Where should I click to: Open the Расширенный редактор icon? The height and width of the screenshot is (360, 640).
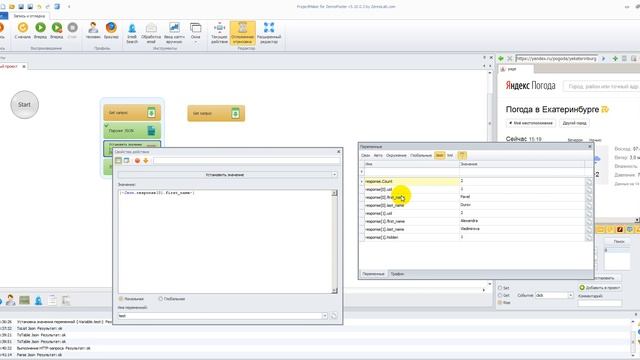point(269,28)
